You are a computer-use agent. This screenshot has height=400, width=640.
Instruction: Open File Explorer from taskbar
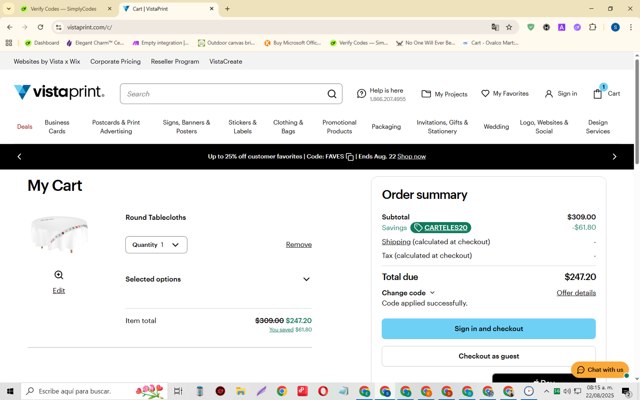point(241,391)
